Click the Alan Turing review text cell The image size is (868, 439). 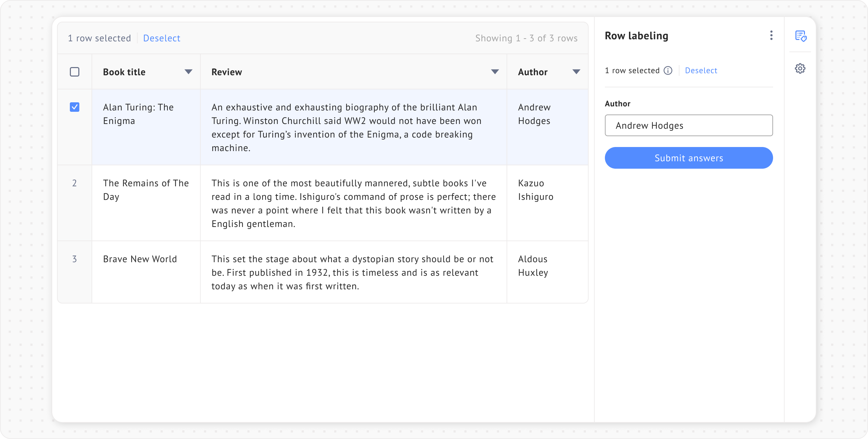point(346,127)
